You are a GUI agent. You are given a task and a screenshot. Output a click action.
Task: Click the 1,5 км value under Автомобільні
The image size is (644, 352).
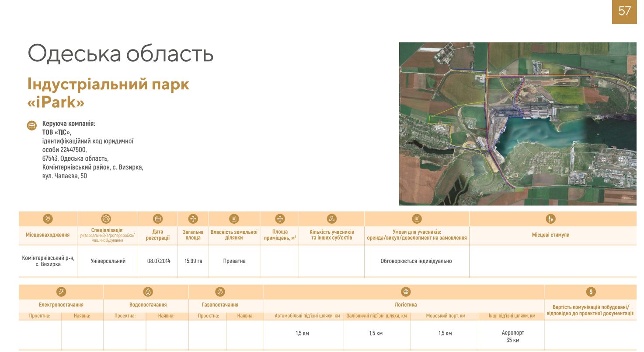pyautogui.click(x=303, y=334)
